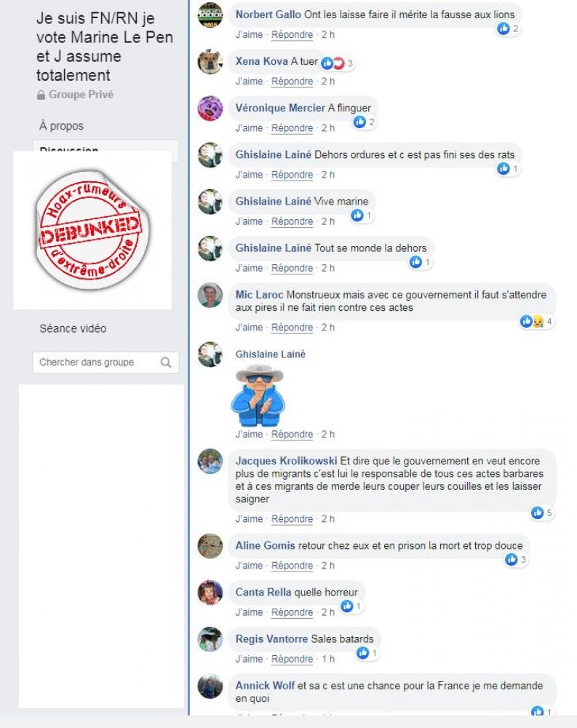Screen dimensions: 577x728
Task: Open Regis Vantorre's profile picture
Action: (x=210, y=639)
